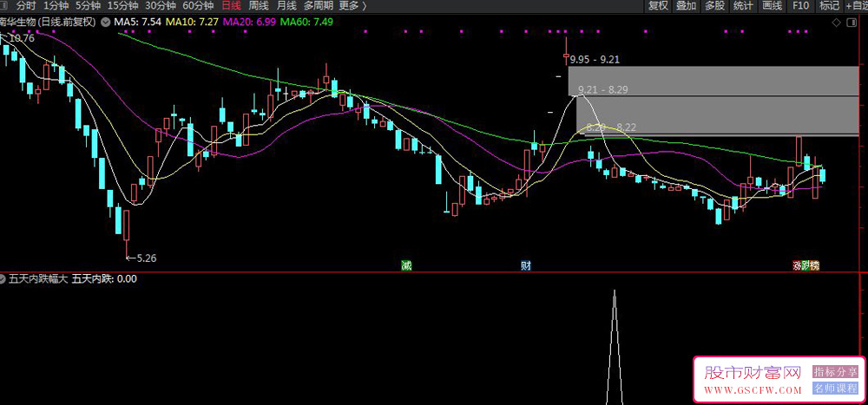868x405 pixels.
Task: Switch to the 日线 daily chart tab
Action: point(231,6)
